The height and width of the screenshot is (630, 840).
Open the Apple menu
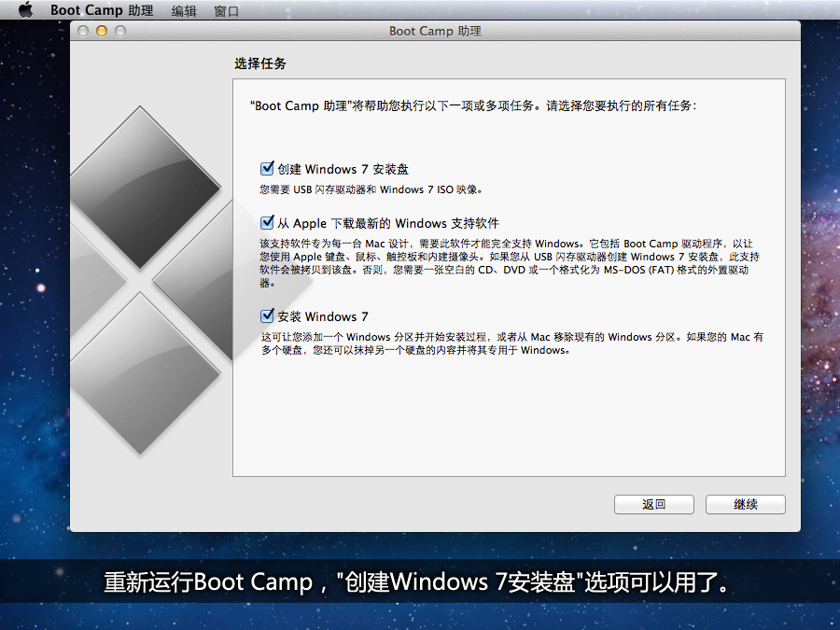tap(25, 9)
